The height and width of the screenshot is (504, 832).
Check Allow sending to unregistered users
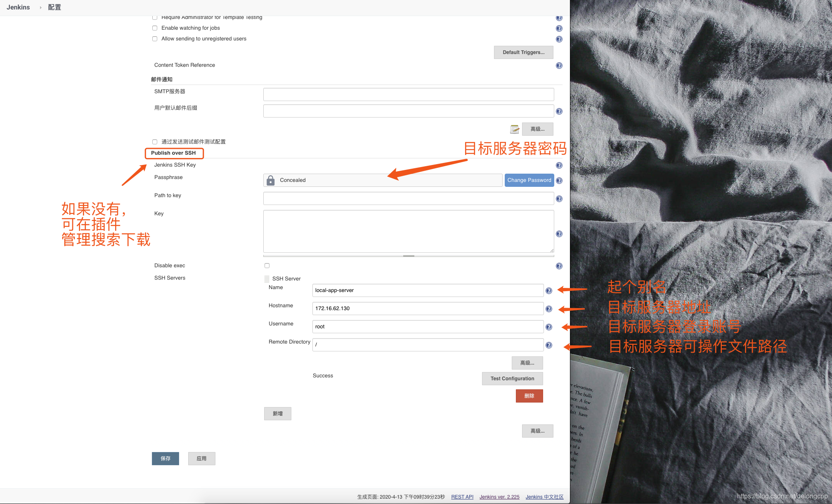pos(155,39)
